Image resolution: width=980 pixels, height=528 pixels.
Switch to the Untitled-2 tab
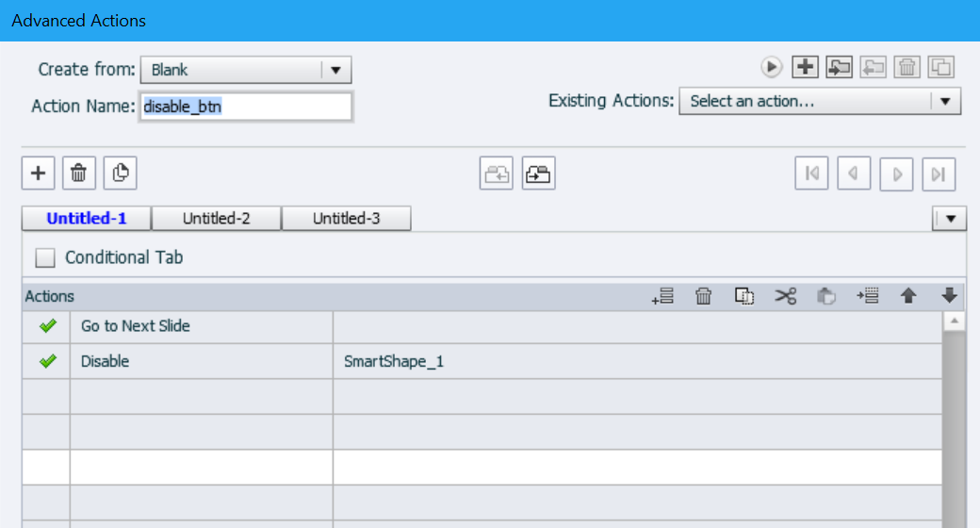217,219
